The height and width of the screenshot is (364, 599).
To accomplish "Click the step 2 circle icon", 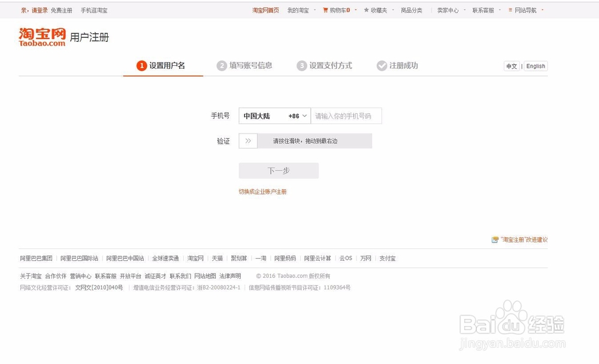I will [222, 66].
